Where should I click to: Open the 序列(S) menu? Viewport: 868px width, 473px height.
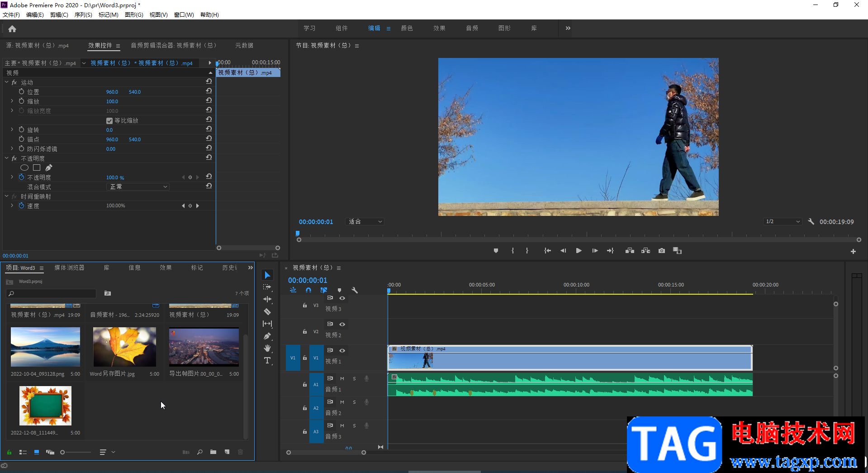[83, 15]
